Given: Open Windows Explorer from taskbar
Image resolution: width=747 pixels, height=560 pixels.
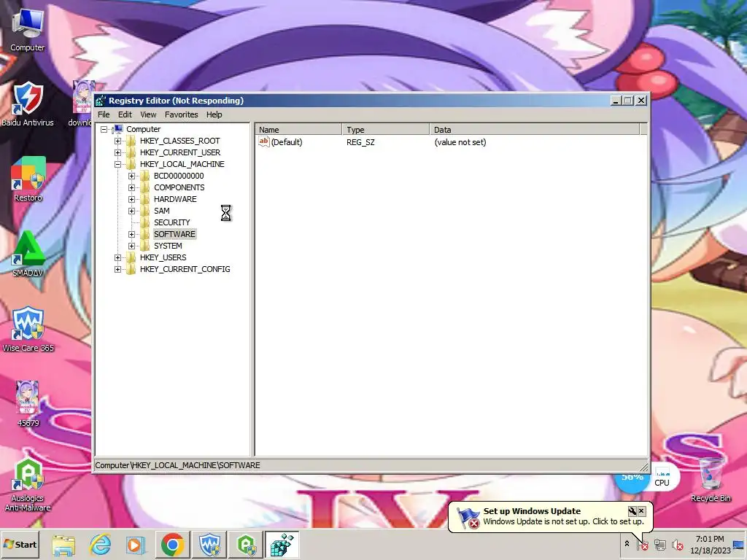Looking at the screenshot, I should coord(64,545).
